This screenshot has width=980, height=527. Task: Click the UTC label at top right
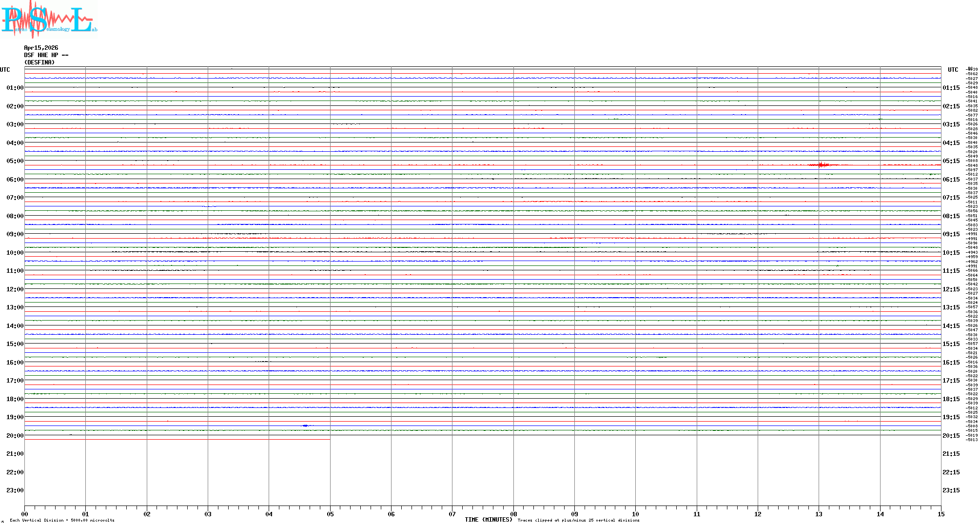953,70
